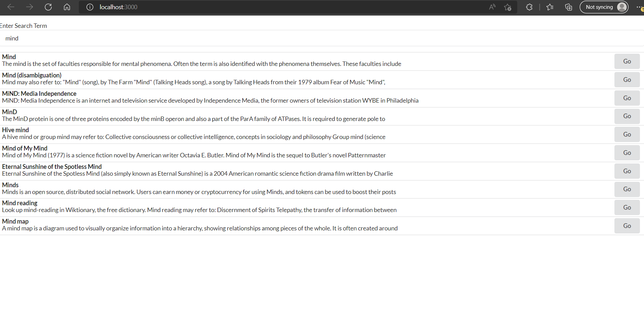Select the 'Mind of My Mind' title
Screen dimensions: 644x332
(24, 148)
